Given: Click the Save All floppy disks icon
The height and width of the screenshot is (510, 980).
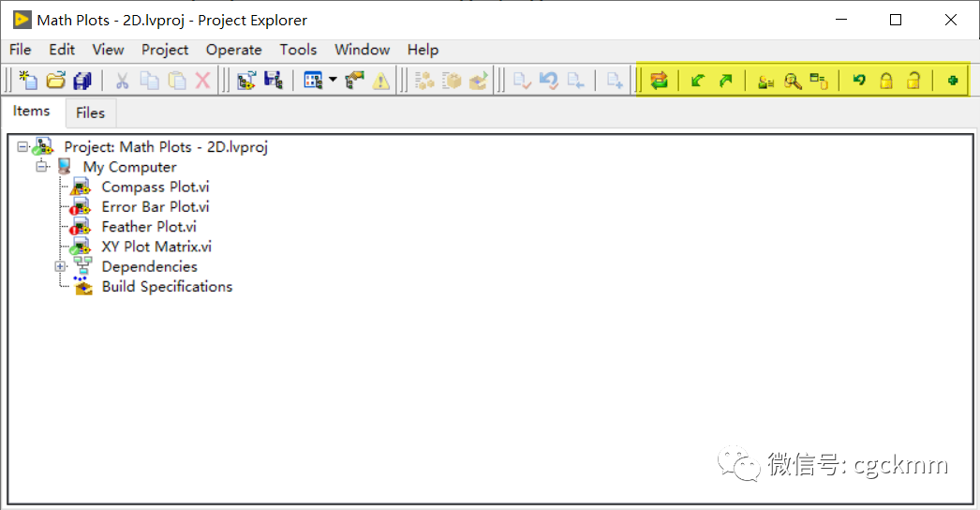Looking at the screenshot, I should (82, 80).
